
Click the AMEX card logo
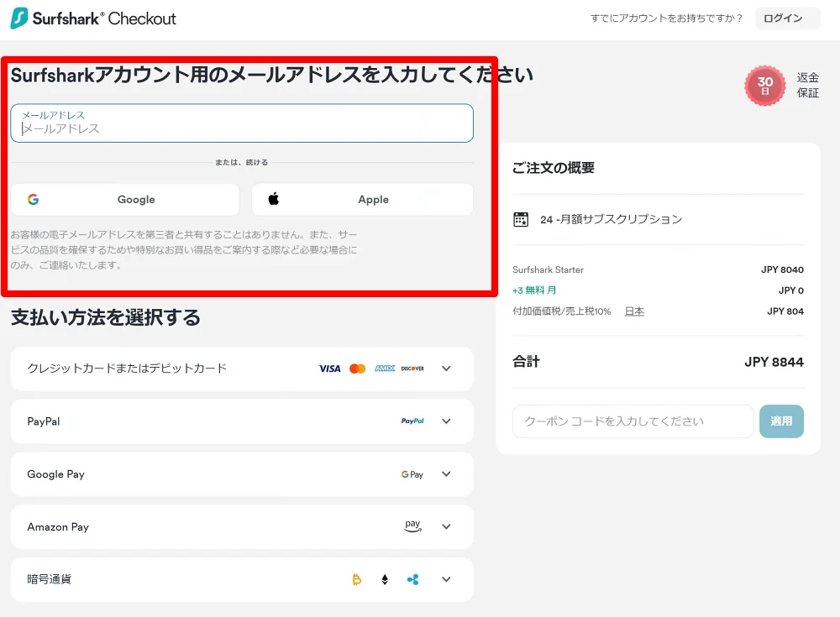pos(385,369)
